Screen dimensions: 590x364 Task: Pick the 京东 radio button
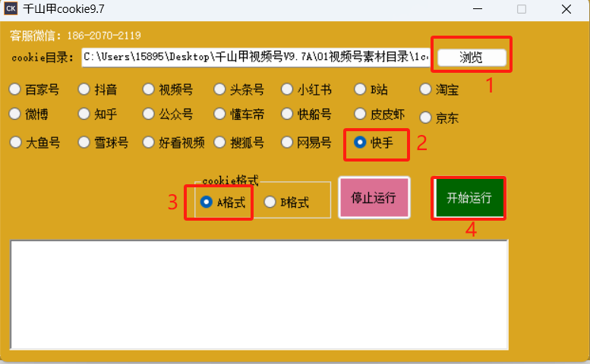pos(426,118)
